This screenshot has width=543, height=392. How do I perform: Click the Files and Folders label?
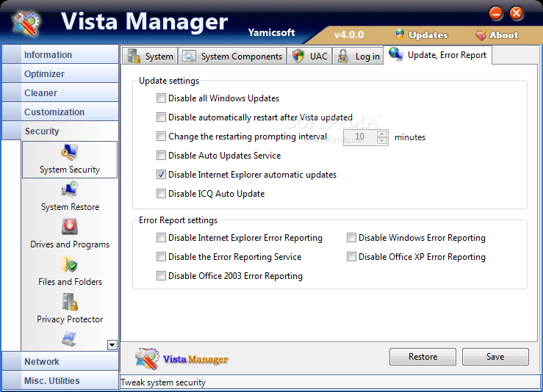click(71, 282)
